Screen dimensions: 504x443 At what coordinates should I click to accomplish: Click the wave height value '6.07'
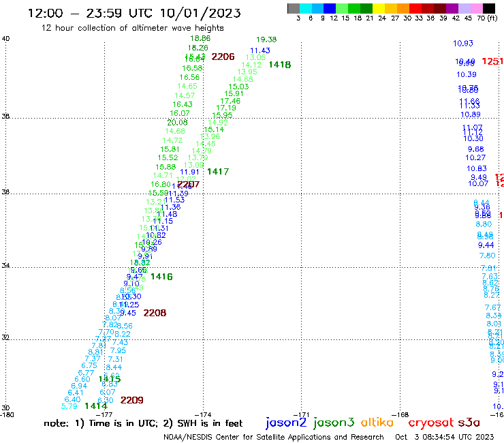(x=108, y=392)
